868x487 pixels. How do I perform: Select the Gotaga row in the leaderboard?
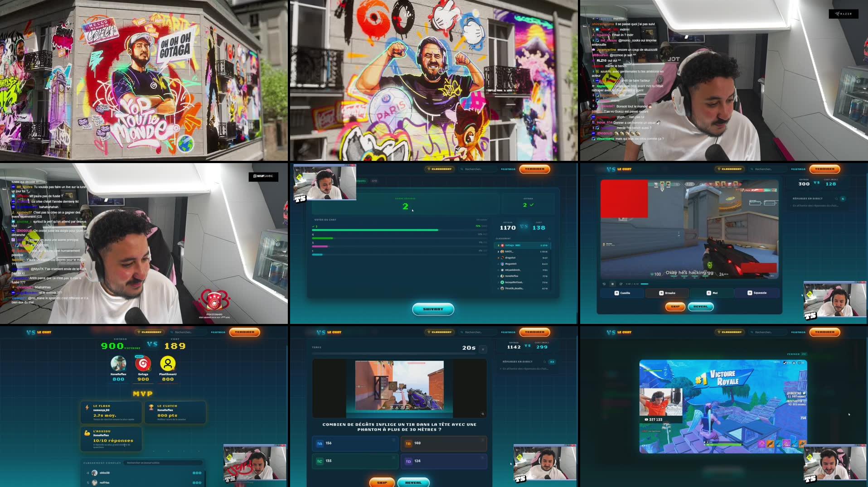click(522, 245)
